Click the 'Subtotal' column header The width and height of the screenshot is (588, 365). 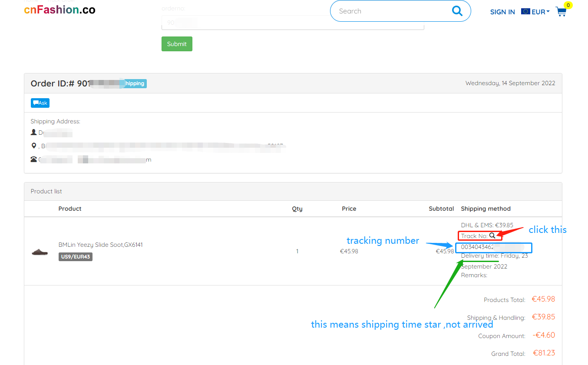tap(441, 209)
